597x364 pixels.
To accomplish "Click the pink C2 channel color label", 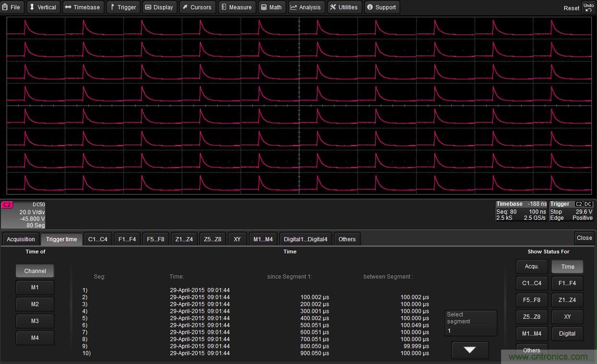I will click(x=7, y=205).
